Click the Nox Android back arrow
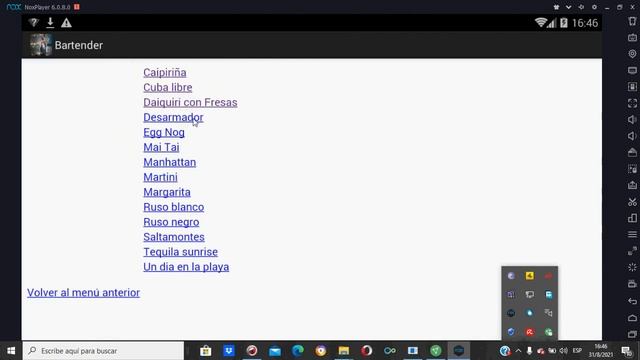 [x=632, y=301]
